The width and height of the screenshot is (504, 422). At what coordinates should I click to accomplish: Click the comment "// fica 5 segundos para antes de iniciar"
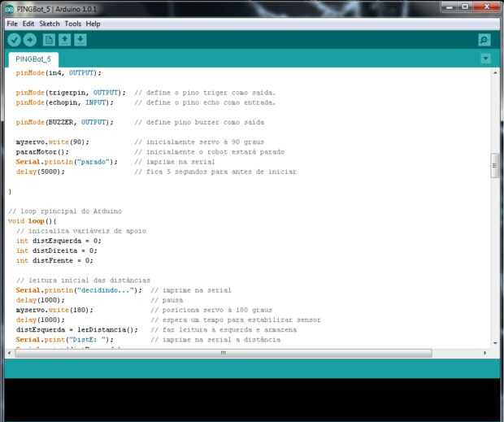215,172
